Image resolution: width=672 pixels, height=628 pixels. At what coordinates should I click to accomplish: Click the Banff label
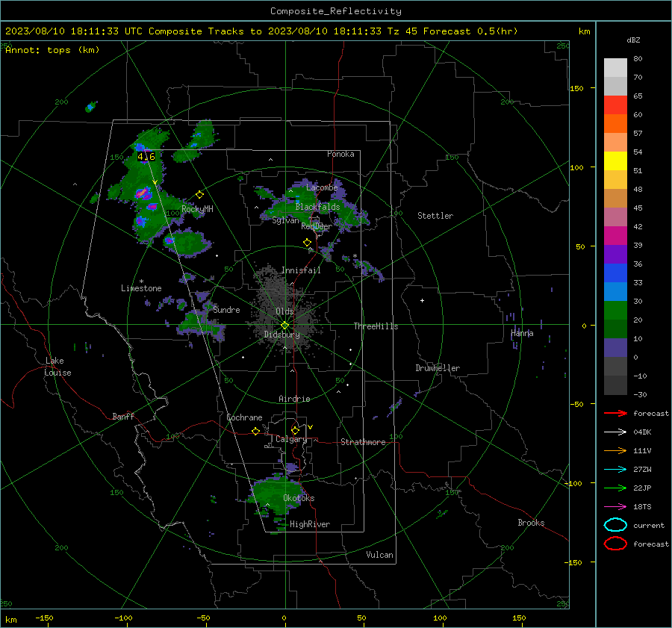click(x=123, y=416)
